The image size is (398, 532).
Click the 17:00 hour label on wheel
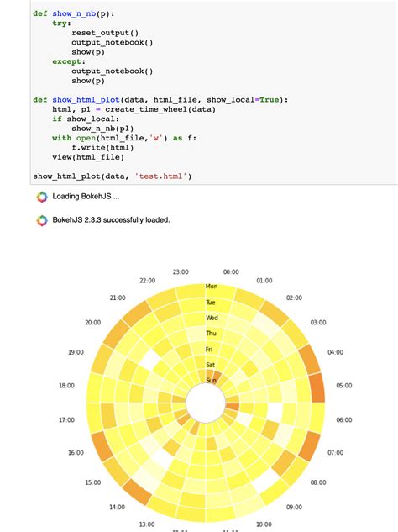point(67,419)
